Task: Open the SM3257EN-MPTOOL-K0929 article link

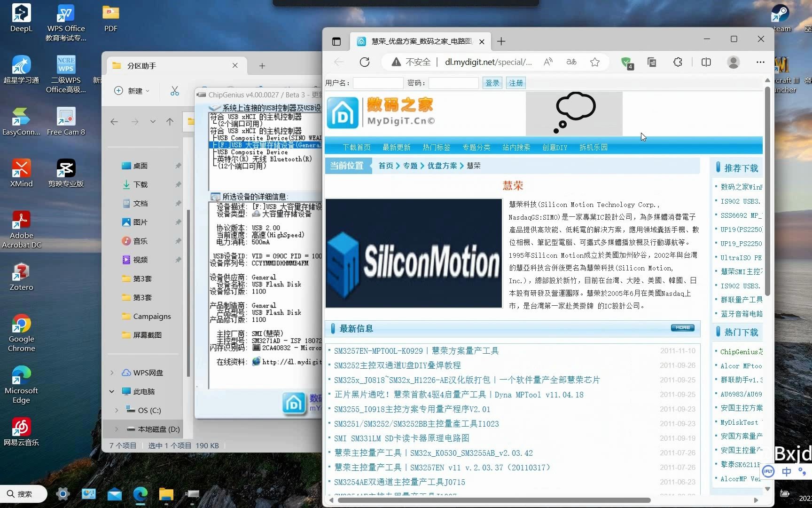Action: (x=416, y=350)
